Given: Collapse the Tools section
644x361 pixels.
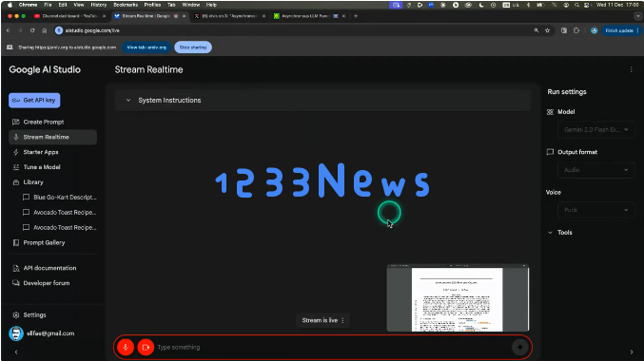Looking at the screenshot, I should click(x=559, y=232).
